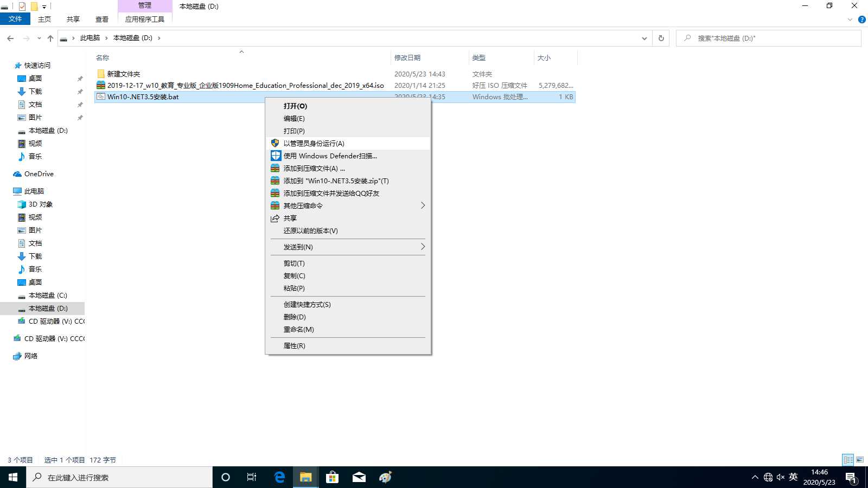868x488 pixels.
Task: Choose 创建快捷方式(S)
Action: click(348, 304)
